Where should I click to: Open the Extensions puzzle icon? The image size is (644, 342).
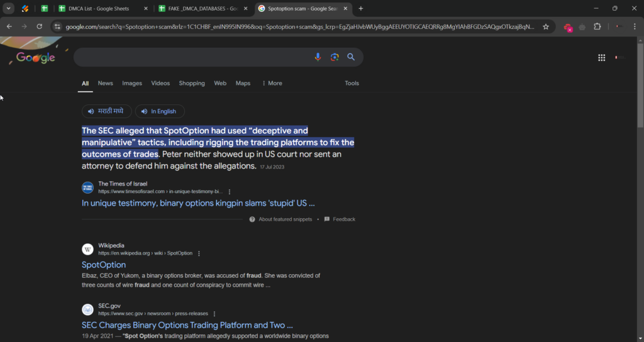pos(597,26)
